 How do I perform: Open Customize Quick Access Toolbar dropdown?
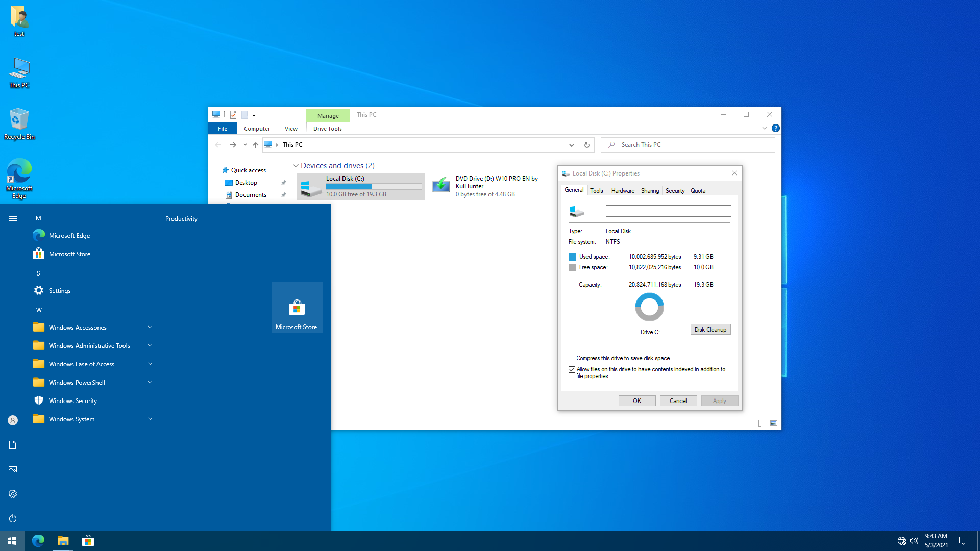pyautogui.click(x=254, y=115)
